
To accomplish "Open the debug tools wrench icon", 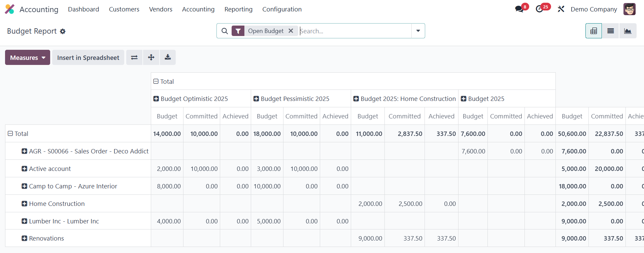I will pyautogui.click(x=561, y=9).
